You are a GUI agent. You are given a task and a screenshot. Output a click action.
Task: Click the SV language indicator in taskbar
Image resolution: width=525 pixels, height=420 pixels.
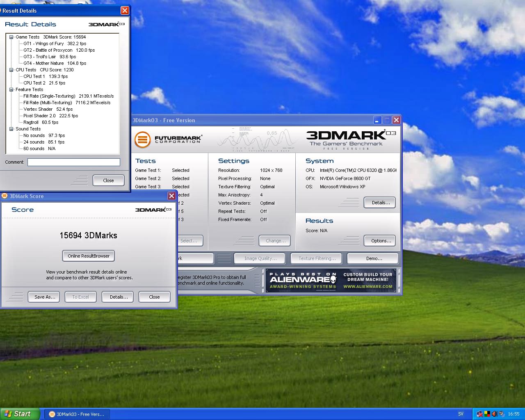coord(461,414)
